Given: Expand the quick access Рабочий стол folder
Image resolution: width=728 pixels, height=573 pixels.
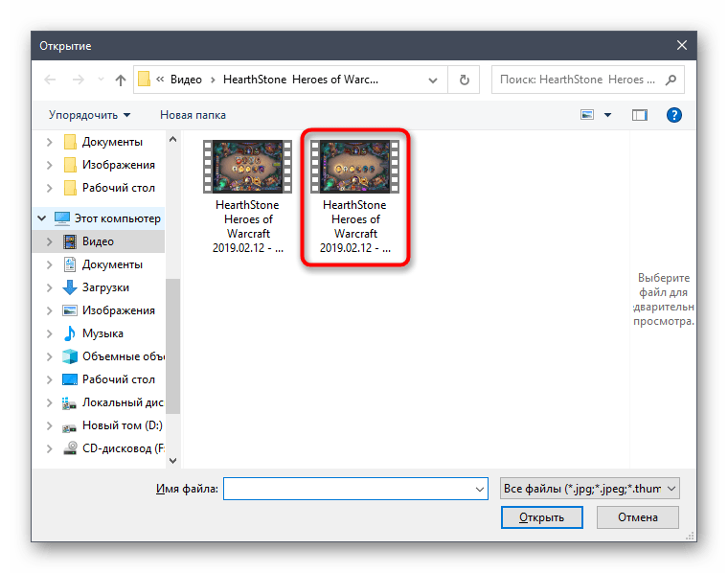Looking at the screenshot, I should (49, 188).
